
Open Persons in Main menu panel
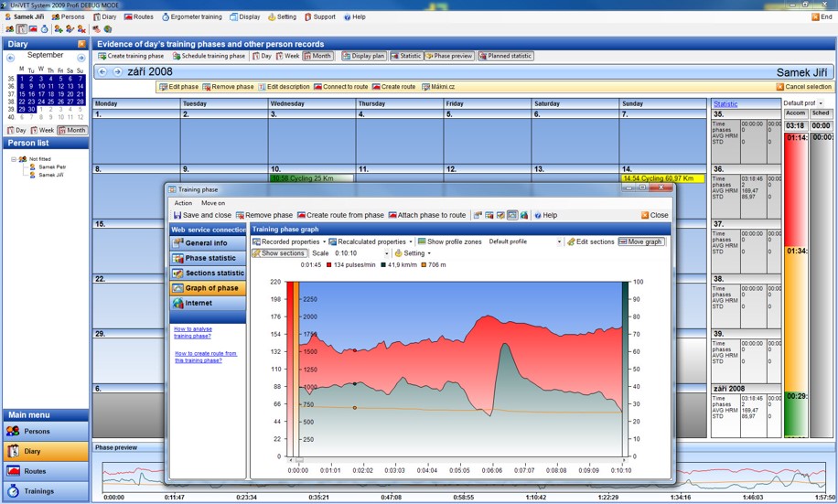tap(46, 432)
